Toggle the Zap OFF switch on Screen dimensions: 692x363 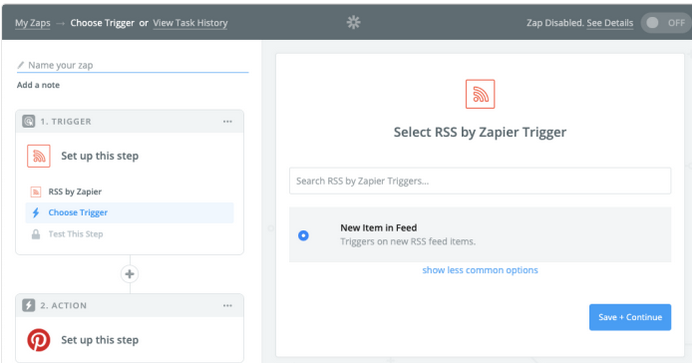point(666,22)
